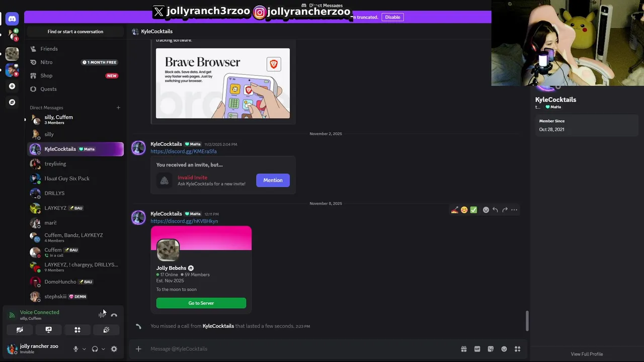
Task: Open the DM with mari!
Action: click(x=75, y=223)
